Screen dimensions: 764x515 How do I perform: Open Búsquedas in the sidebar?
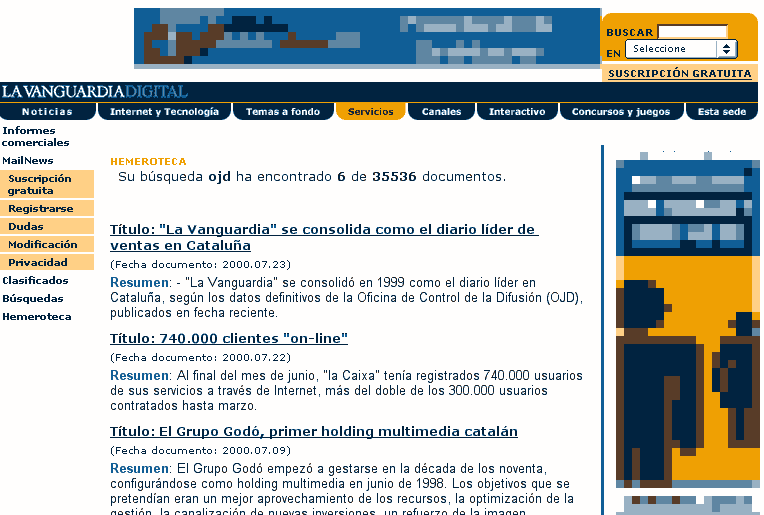[33, 299]
